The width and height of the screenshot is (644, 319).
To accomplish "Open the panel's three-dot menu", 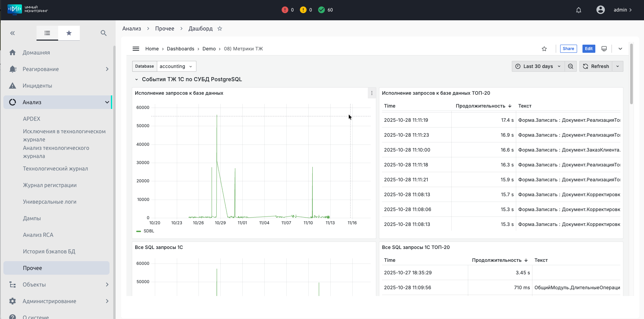I will pos(372,93).
